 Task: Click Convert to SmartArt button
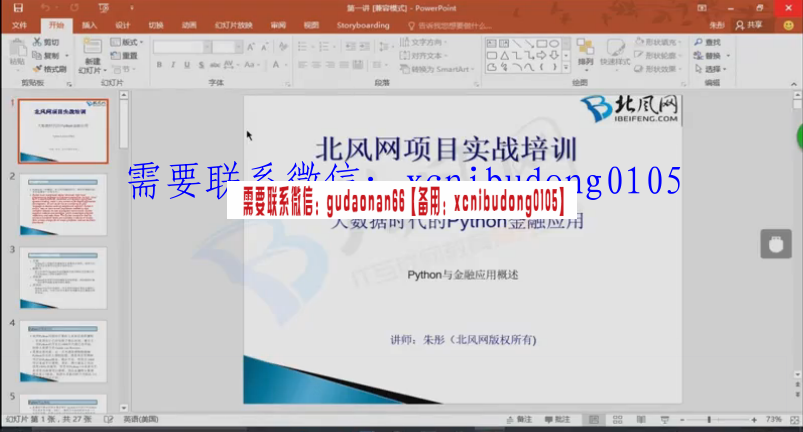tap(437, 69)
